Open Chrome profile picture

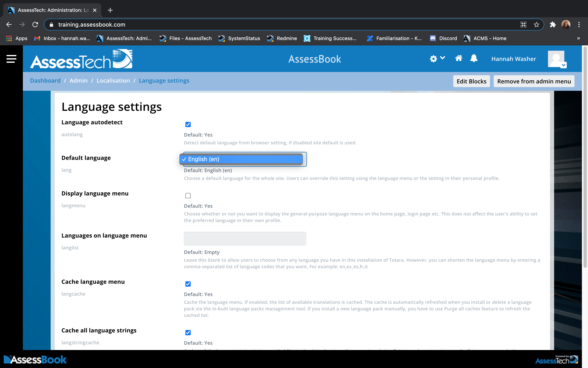(566, 25)
